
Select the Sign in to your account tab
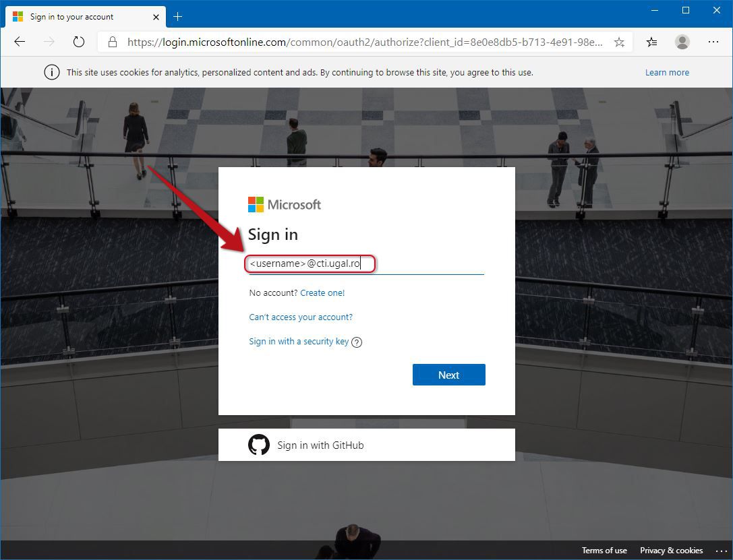click(86, 17)
